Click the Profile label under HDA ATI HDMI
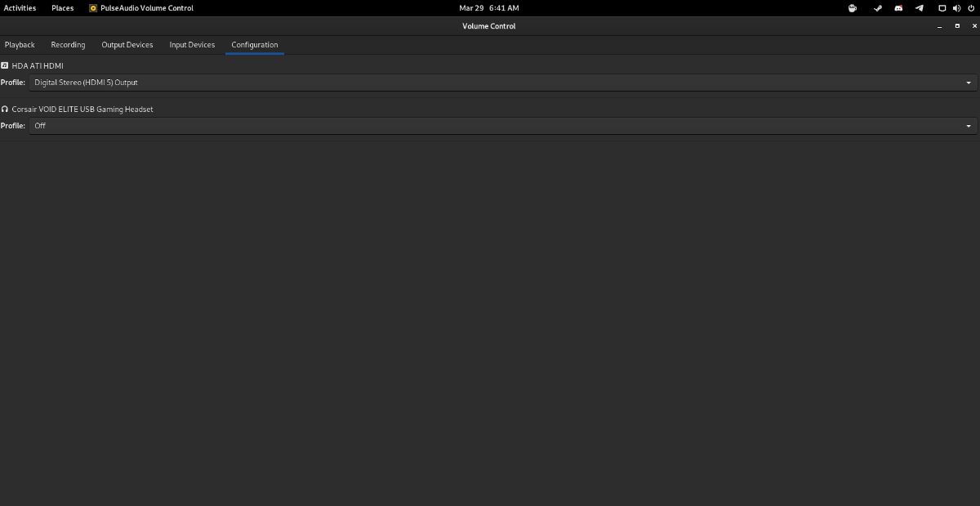This screenshot has height=506, width=980. point(13,83)
